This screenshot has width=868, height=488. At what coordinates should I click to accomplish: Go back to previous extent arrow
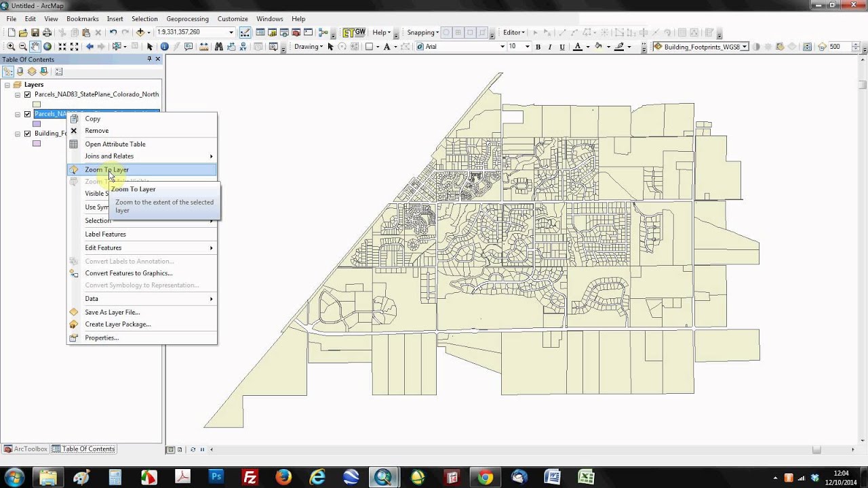[90, 47]
